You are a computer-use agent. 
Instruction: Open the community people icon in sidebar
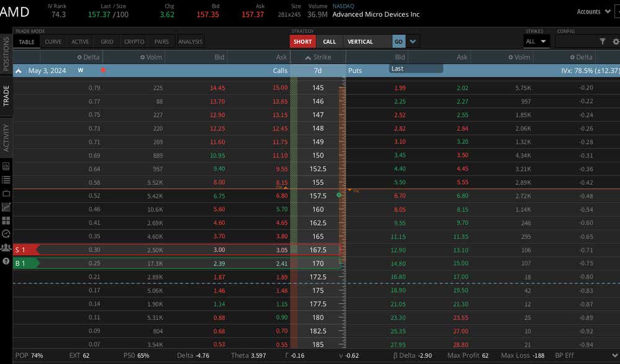[x=6, y=247]
